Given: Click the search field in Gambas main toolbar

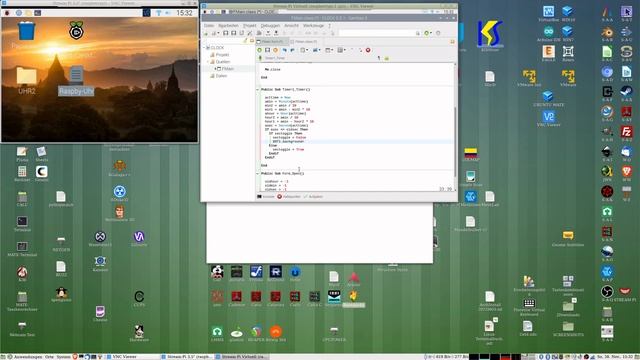Looking at the screenshot, I should (377, 33).
